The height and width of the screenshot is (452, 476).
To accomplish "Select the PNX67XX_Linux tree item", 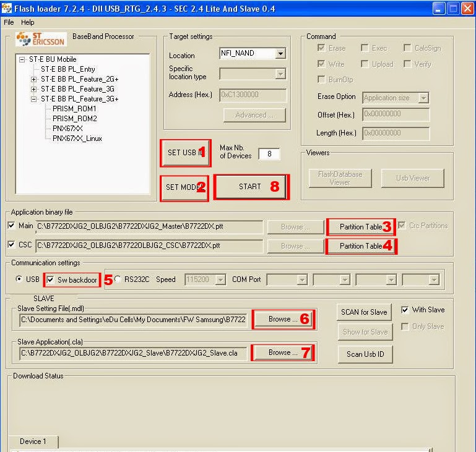I will coord(77,139).
